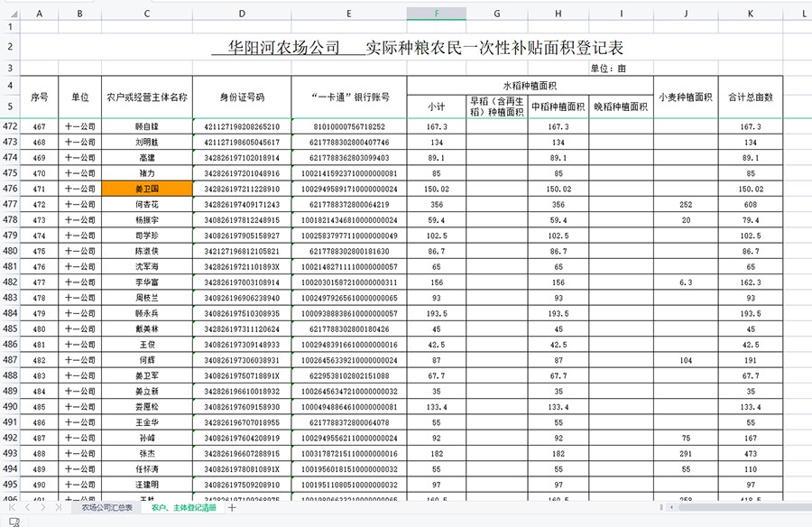This screenshot has height=527, width=812.
Task: Select the 身份证号码 header cell
Action: [x=242, y=97]
